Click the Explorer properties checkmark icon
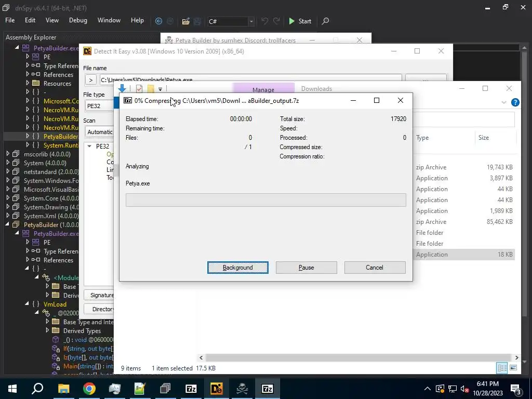 (139, 89)
